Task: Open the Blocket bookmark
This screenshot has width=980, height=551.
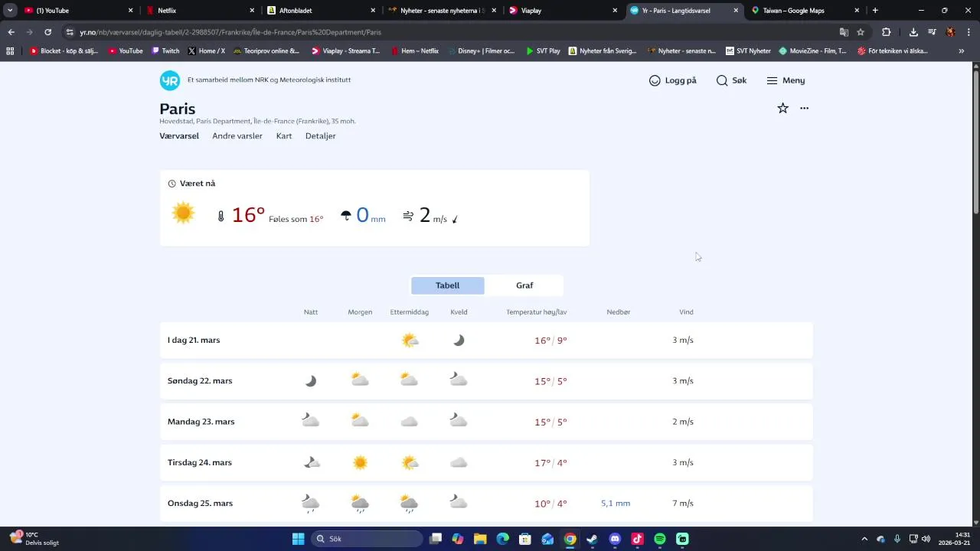Action: (63, 51)
